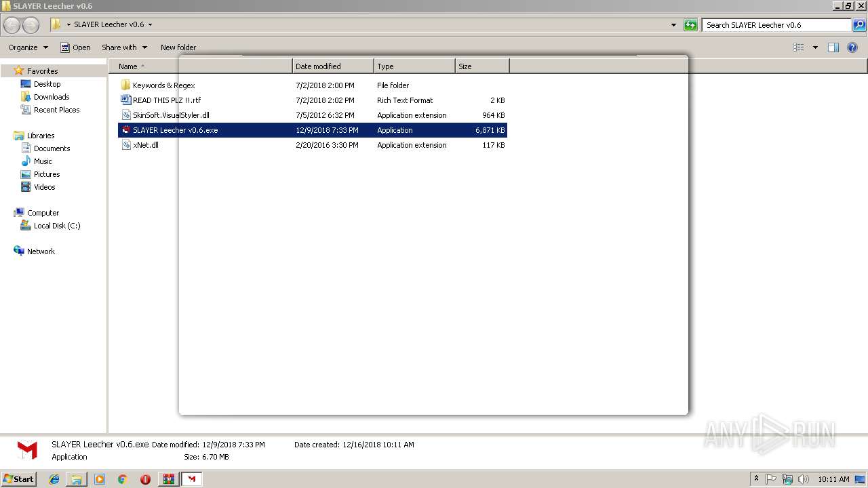Change view using the view list icon
The image size is (868, 488).
799,47
